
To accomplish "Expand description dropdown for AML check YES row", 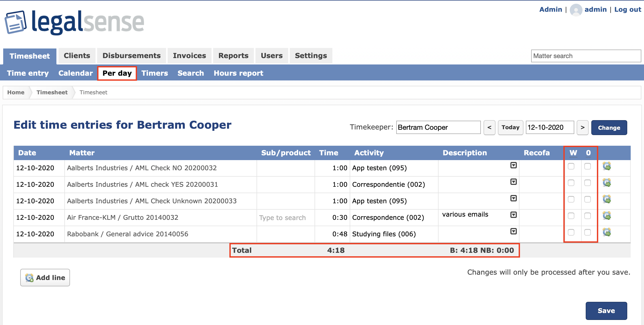I will 514,182.
